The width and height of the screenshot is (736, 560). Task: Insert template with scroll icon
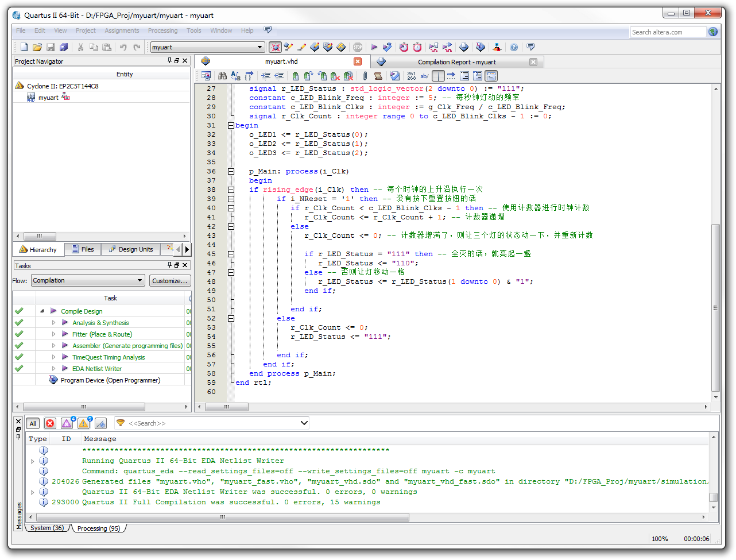(x=378, y=76)
